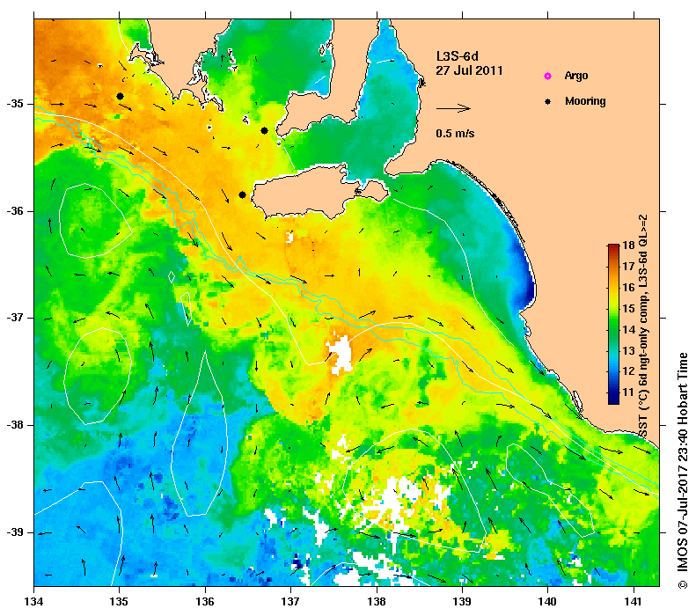This screenshot has width=696, height=616.
Task: Click the mooring marker west of Kangaroo Island
Action: (x=242, y=194)
